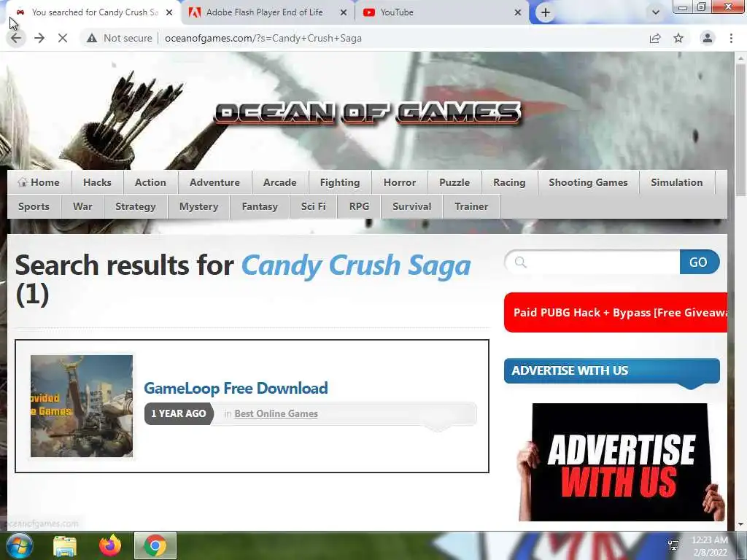Viewport: 747px width, 560px height.
Task: Bookmark this page with the star icon
Action: point(678,38)
